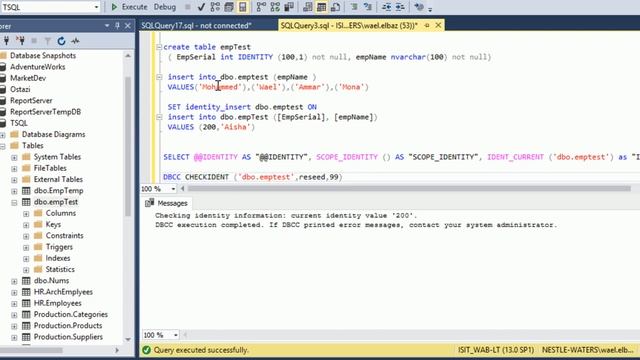Switch to Results to Grid

322,7
